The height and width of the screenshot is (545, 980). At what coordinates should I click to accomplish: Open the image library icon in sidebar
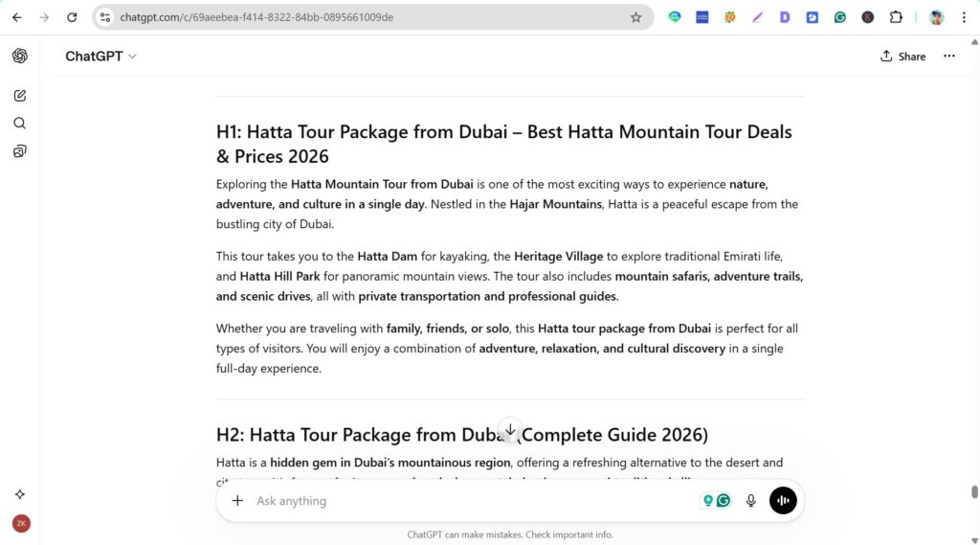pos(19,151)
